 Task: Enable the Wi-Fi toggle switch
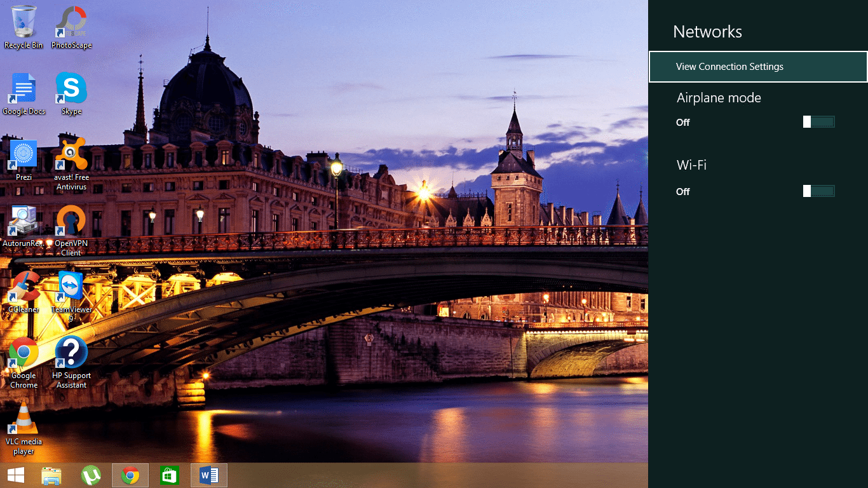pos(818,191)
